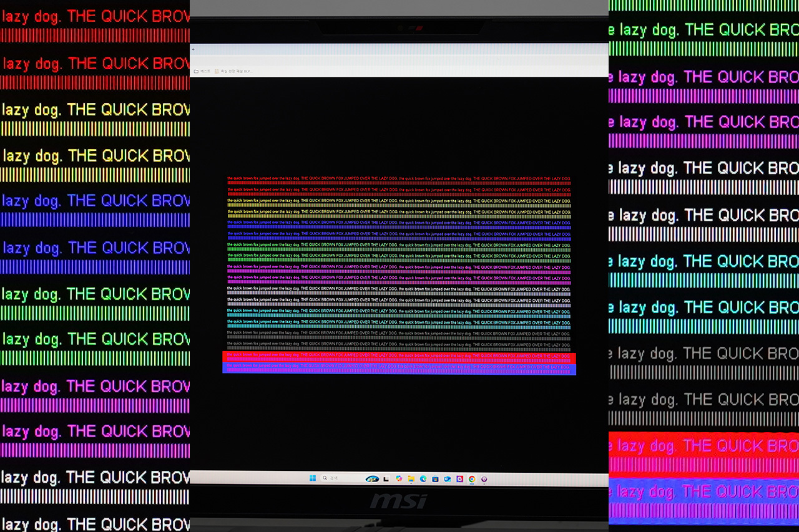Open the purple square app icon beside Chrome

[459, 478]
